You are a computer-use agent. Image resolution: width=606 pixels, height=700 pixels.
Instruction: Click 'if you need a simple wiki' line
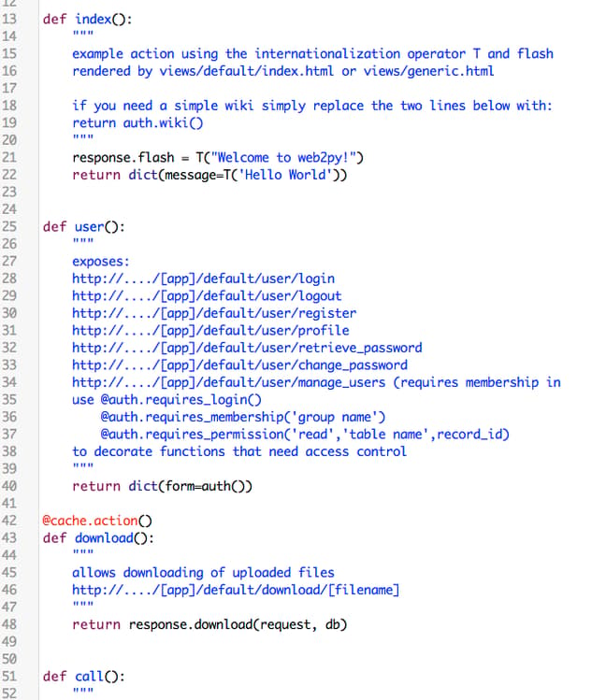[312, 106]
